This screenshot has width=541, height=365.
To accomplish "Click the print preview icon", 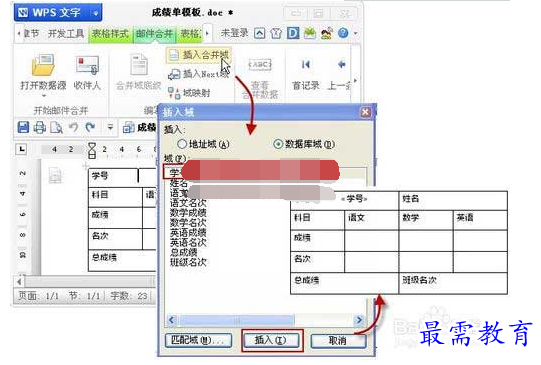I will click(56, 128).
